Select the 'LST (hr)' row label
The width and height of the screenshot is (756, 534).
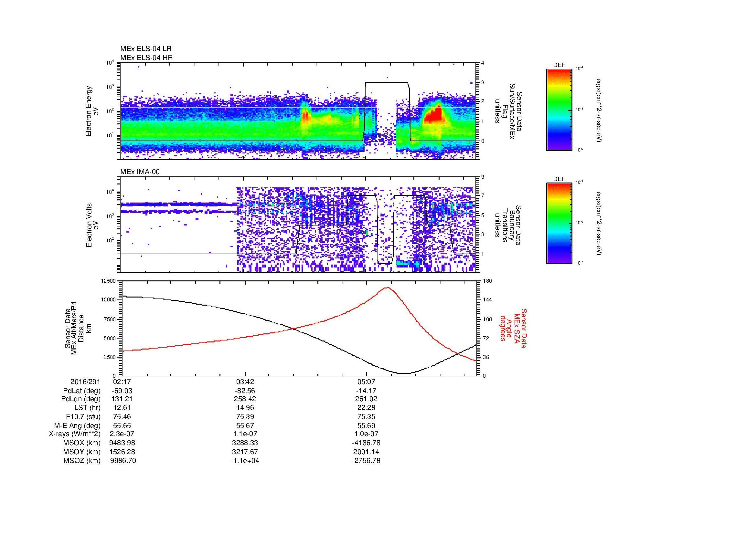tap(87, 408)
